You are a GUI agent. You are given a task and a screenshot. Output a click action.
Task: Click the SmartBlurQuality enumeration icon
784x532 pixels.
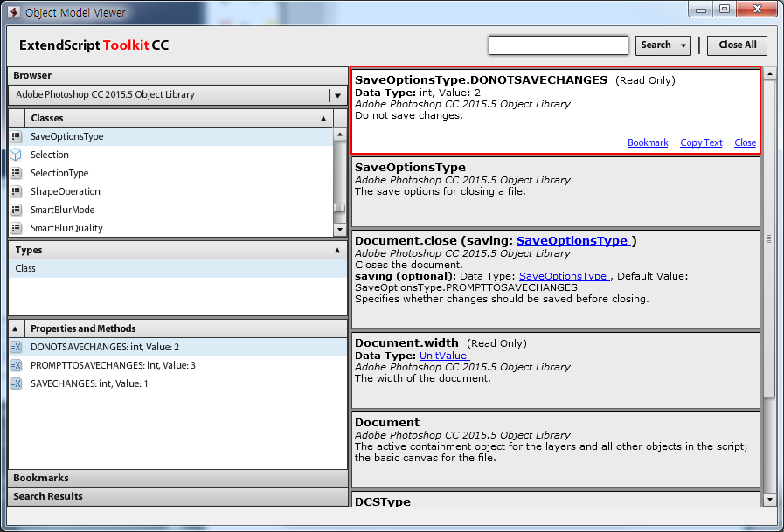coord(16,228)
